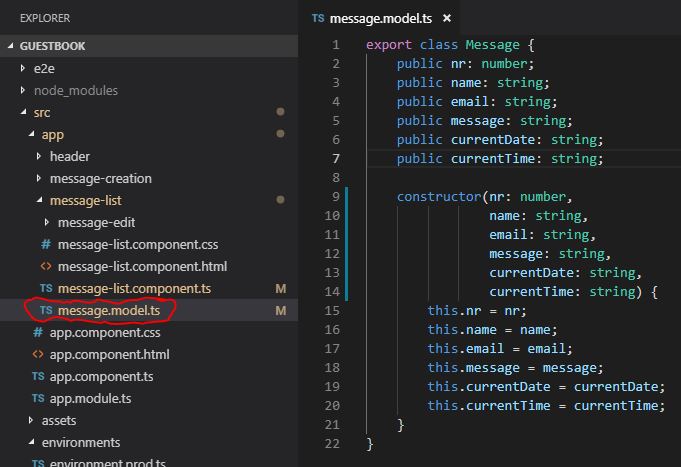Expand the e2e folder
681x467 pixels.
[24, 68]
